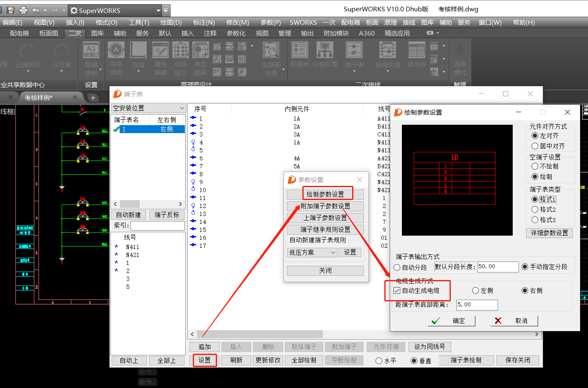The height and width of the screenshot is (388, 588).
Task: Expand the 接线生成 dropdown arrow
Action: (x=388, y=72)
